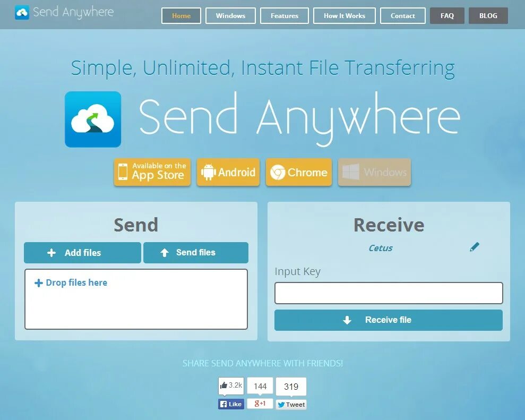Click Simple, Unlimited, Instant File Transferring tagline
The width and height of the screenshot is (525, 420).
pyautogui.click(x=263, y=68)
